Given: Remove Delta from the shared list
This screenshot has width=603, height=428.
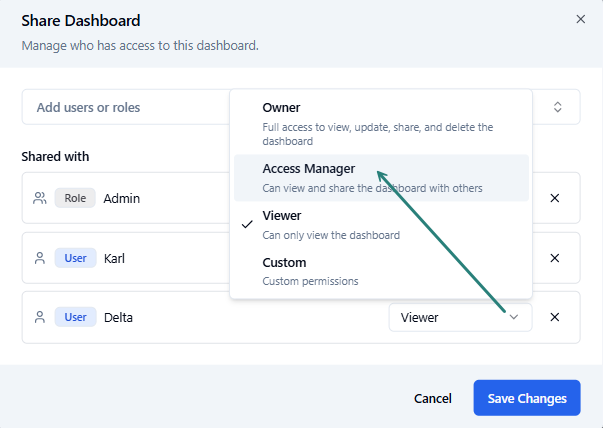Looking at the screenshot, I should pos(555,317).
